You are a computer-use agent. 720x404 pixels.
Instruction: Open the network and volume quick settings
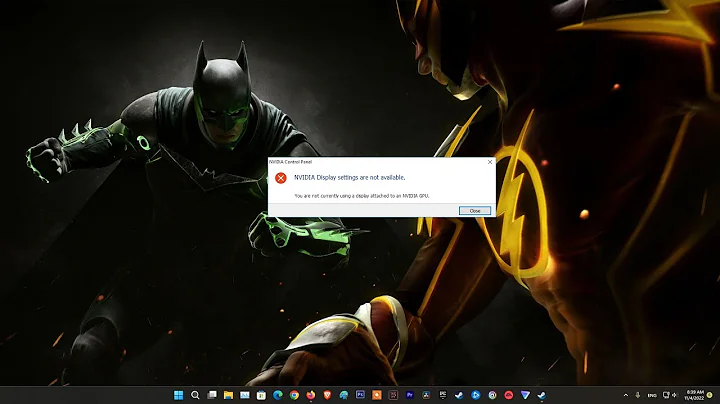pyautogui.click(x=670, y=395)
